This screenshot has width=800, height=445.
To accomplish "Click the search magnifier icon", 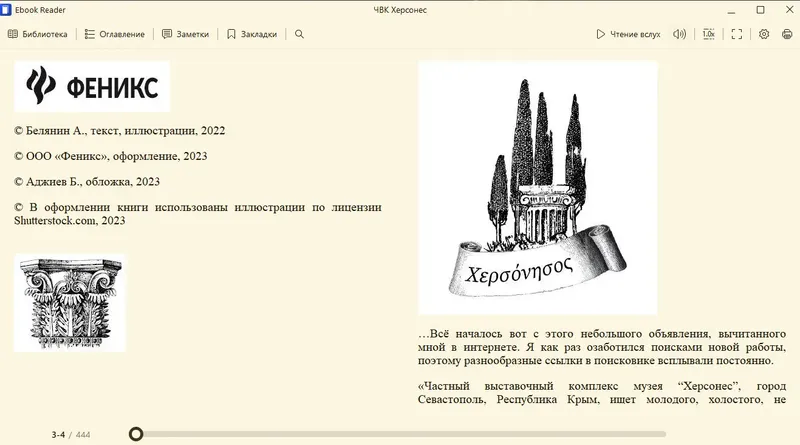I will click(299, 34).
